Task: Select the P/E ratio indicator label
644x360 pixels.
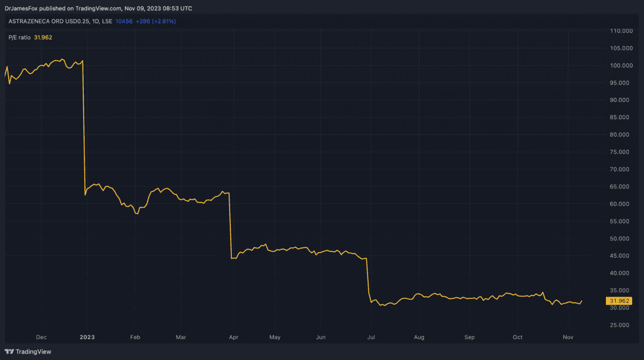Action: click(x=19, y=37)
